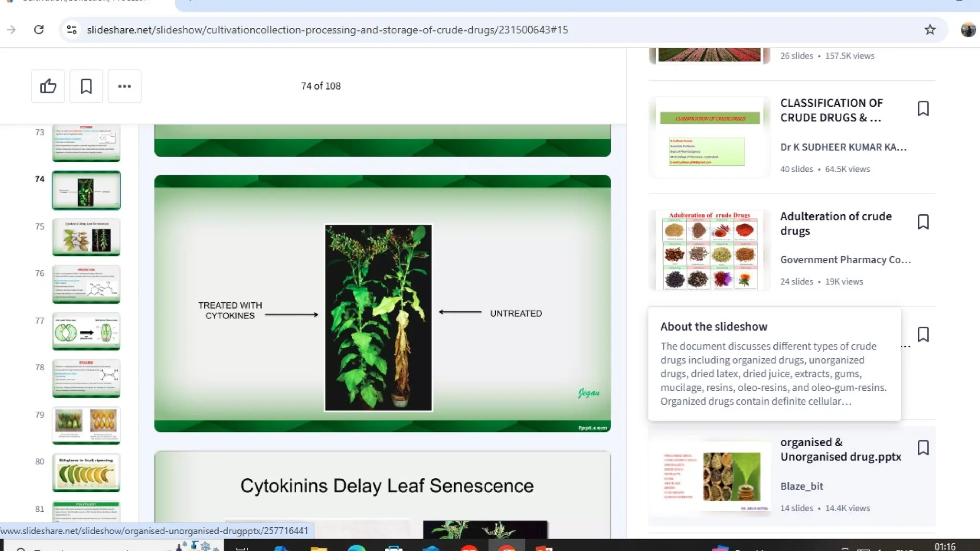Reload the page in browser
Viewport: 980px width, 551px height.
coord(39,30)
